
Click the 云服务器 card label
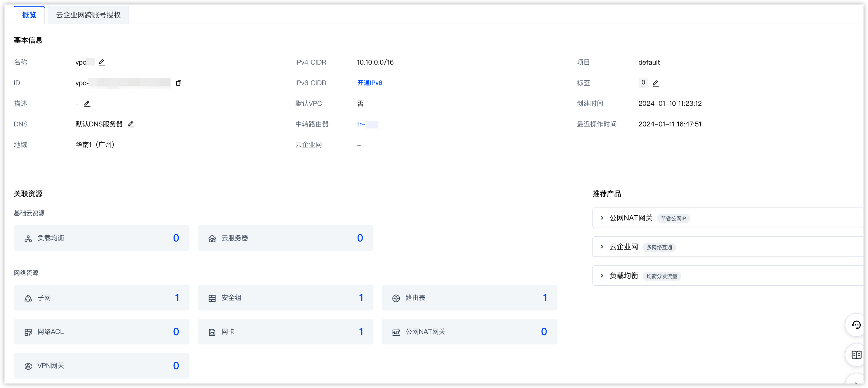coord(234,238)
